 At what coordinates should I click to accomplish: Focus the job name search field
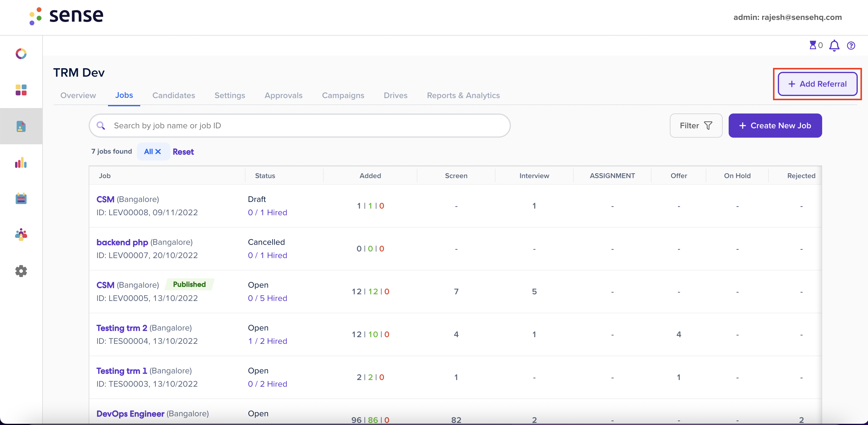(x=299, y=126)
